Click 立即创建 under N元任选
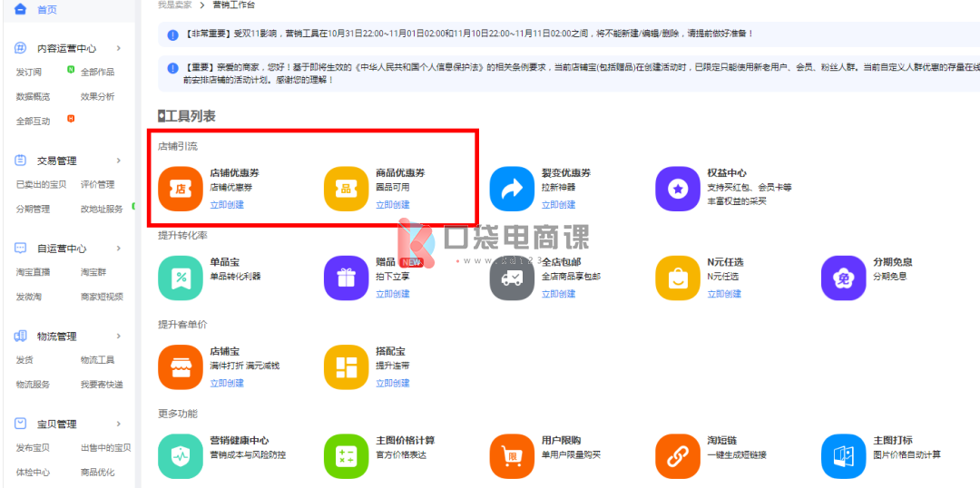The width and height of the screenshot is (980, 488). point(724,294)
